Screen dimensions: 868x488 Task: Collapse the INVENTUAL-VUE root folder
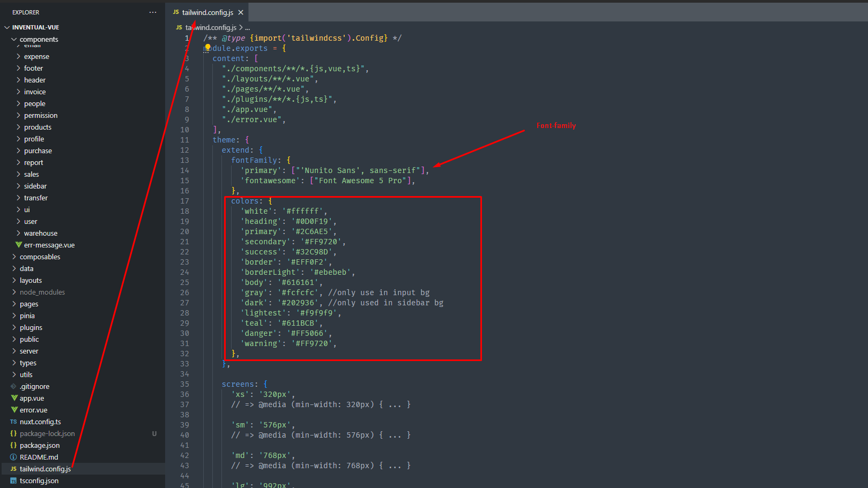pos(36,27)
